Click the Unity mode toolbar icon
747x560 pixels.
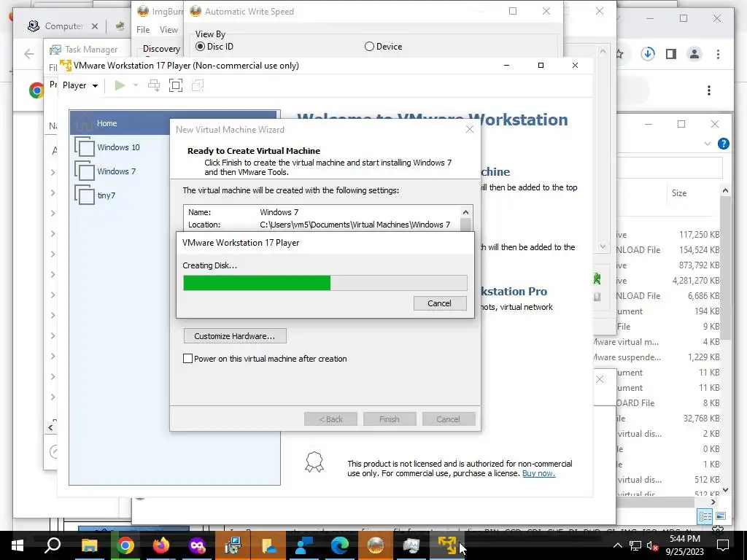pyautogui.click(x=198, y=85)
